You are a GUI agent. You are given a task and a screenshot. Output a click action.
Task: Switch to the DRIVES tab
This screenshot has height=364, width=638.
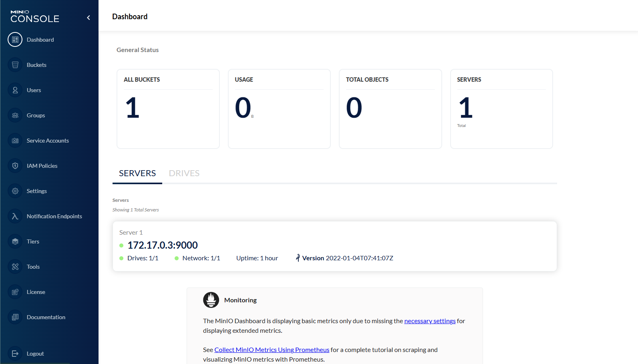coord(184,173)
